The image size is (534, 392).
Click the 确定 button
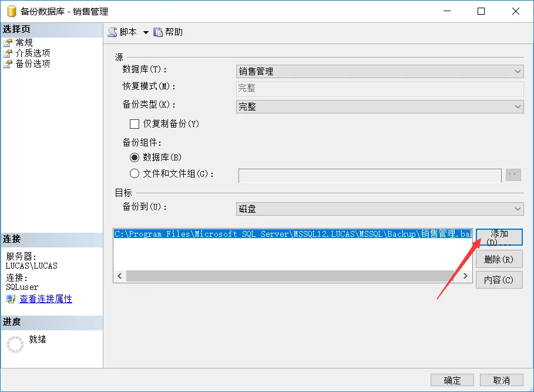coord(452,380)
